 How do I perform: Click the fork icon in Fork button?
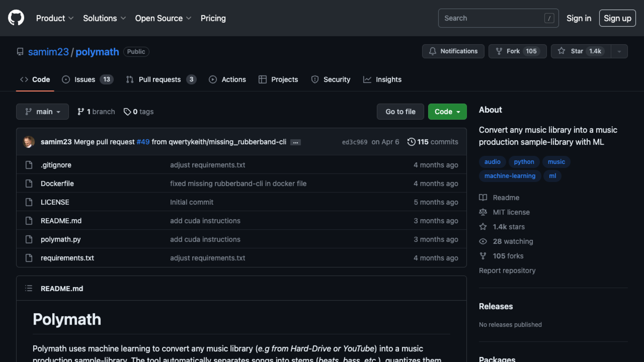499,51
